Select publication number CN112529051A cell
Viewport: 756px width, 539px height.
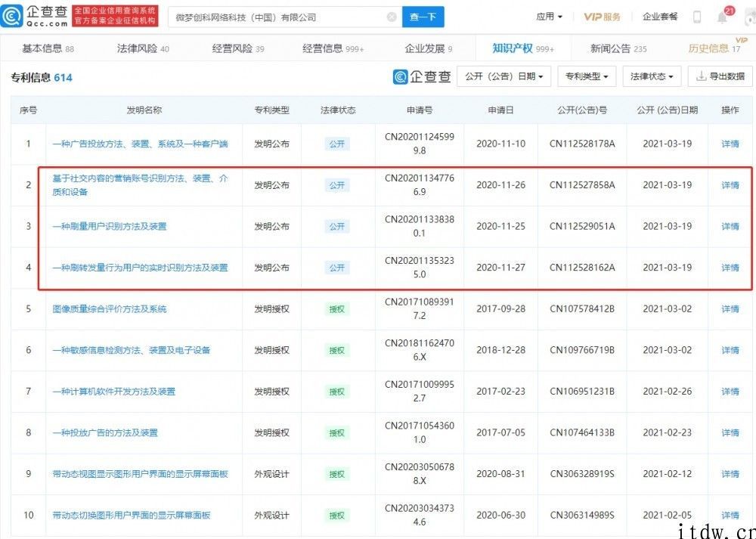(x=582, y=226)
